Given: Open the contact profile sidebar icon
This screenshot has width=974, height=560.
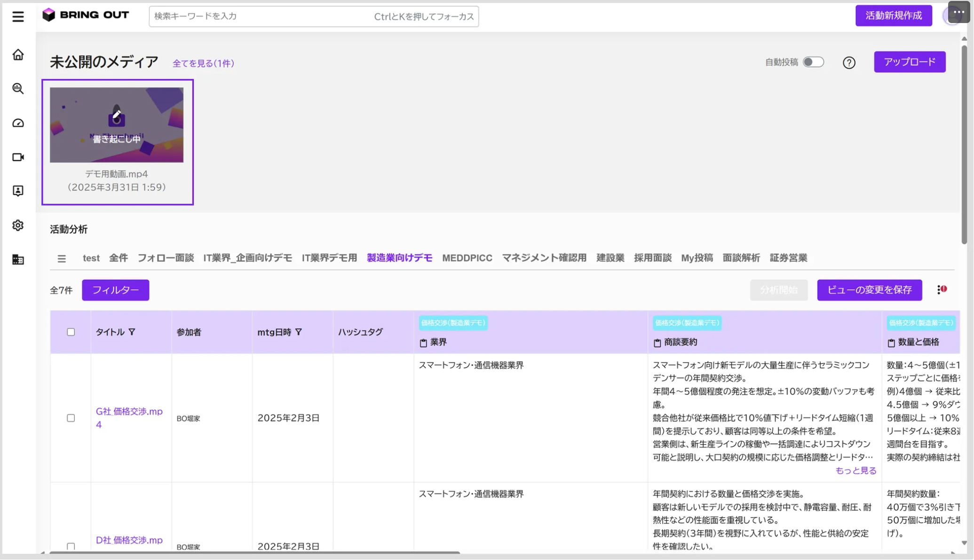Looking at the screenshot, I should tap(18, 191).
